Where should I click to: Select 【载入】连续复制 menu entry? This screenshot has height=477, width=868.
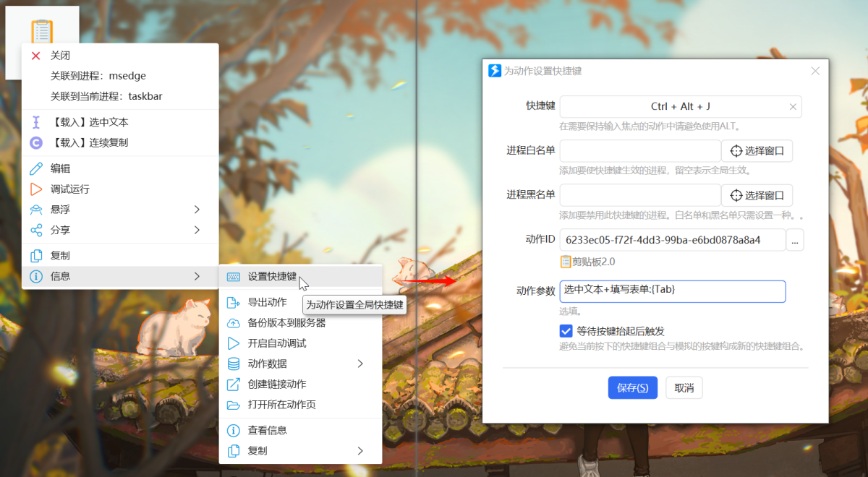120,142
